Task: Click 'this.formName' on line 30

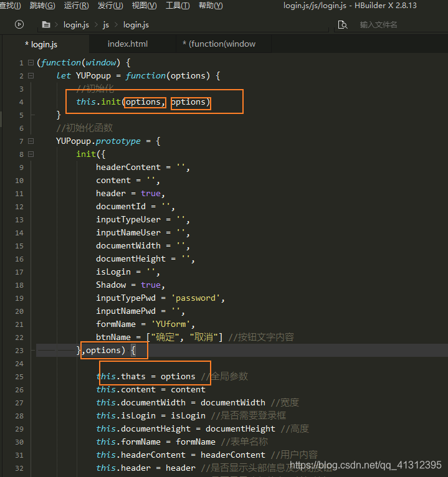Action: click(128, 442)
